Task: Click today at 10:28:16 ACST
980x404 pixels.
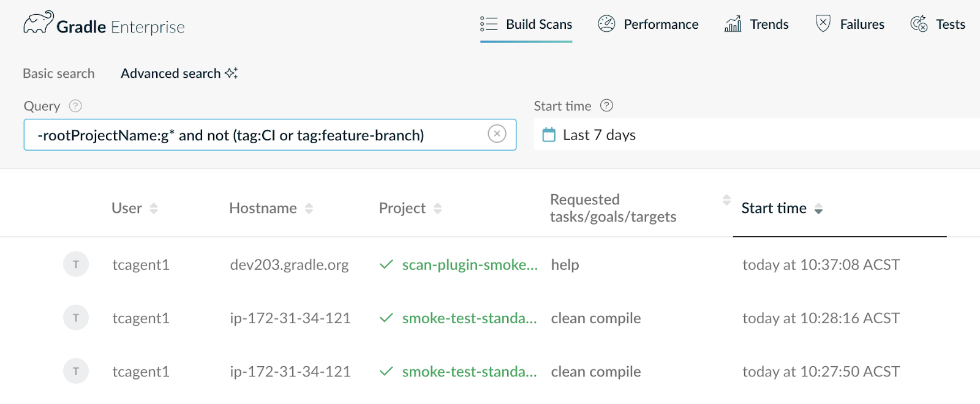Action: [x=821, y=318]
